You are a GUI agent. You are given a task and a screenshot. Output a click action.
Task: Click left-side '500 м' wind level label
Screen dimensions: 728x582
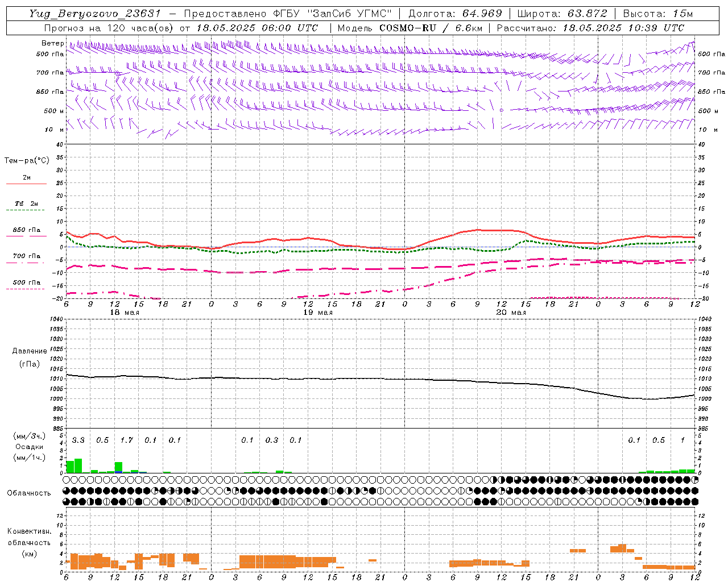[x=54, y=111]
